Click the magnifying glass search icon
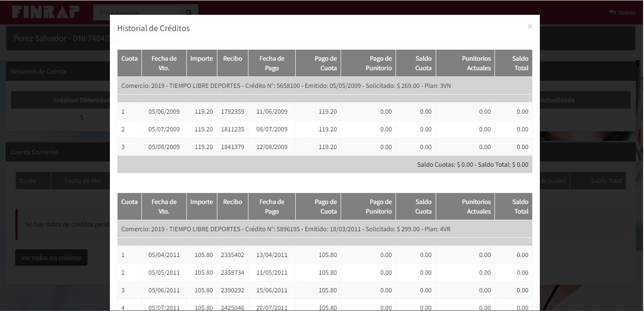 pos(189,12)
